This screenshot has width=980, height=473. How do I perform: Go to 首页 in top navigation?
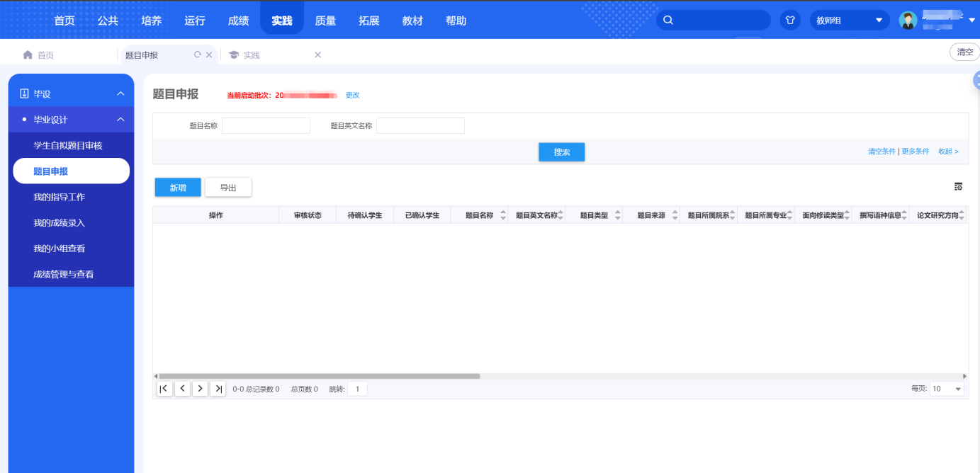click(x=64, y=21)
